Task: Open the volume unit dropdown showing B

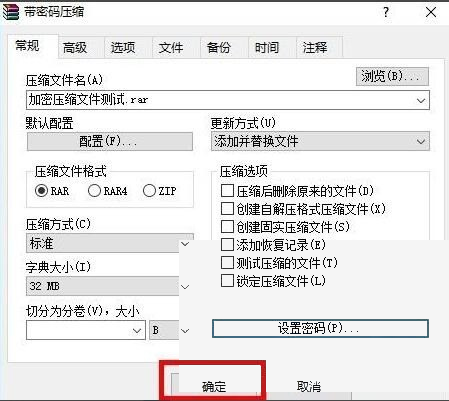Action: 171,330
